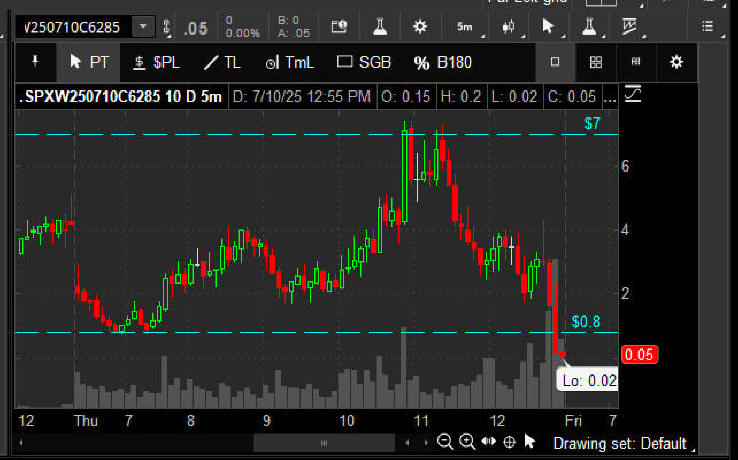
Task: Open the symbol dropdown next to V250710C6285
Action: (x=144, y=27)
